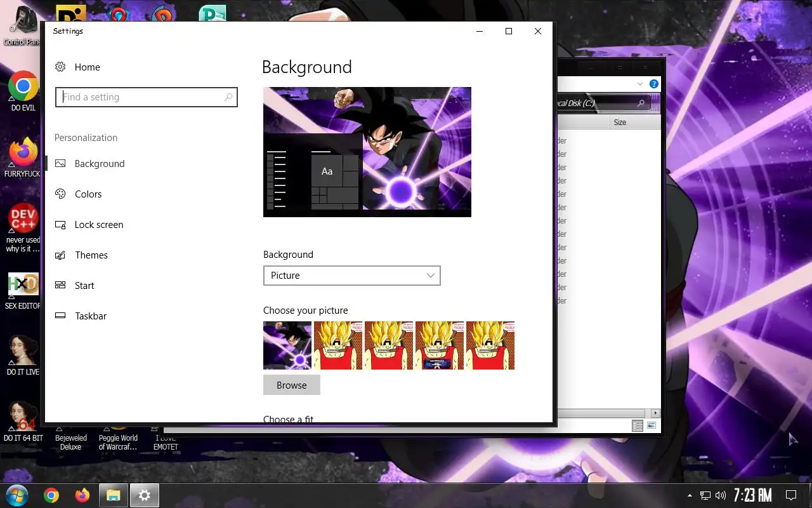Click the Background picture icon in sidebar
The width and height of the screenshot is (812, 508).
point(60,163)
